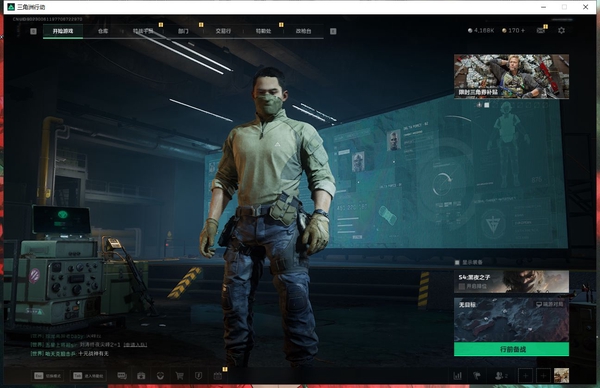Click the Tab 进入特勤处 button
The height and width of the screenshot is (388, 600).
(88, 376)
